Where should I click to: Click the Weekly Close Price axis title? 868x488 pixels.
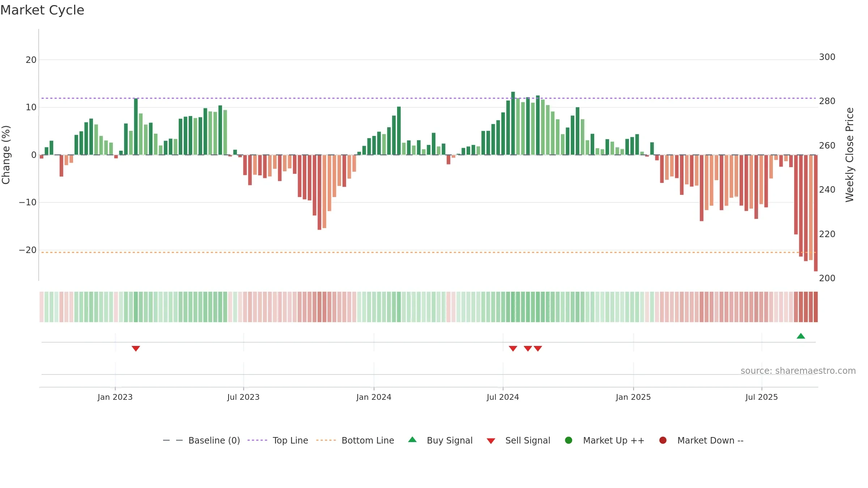coord(850,155)
